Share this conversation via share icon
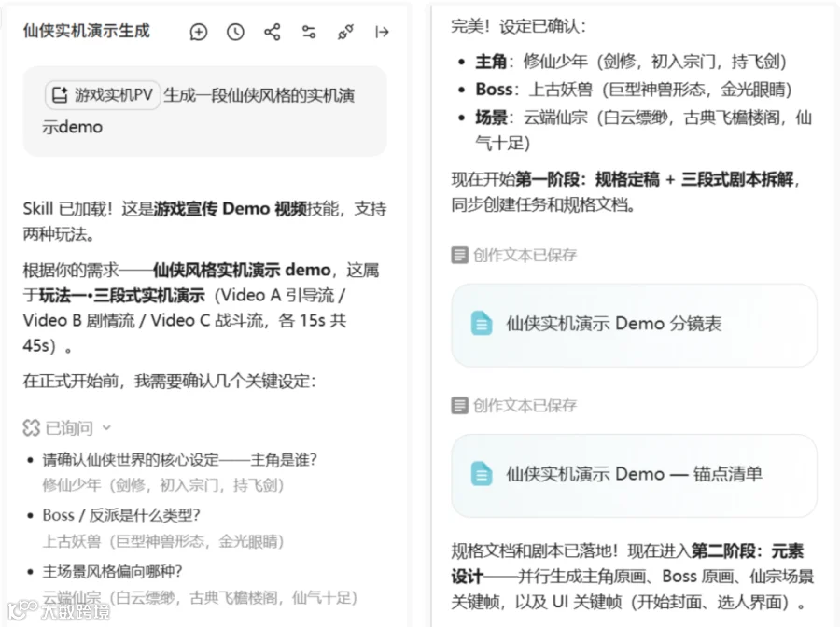840x627 pixels. [x=273, y=32]
